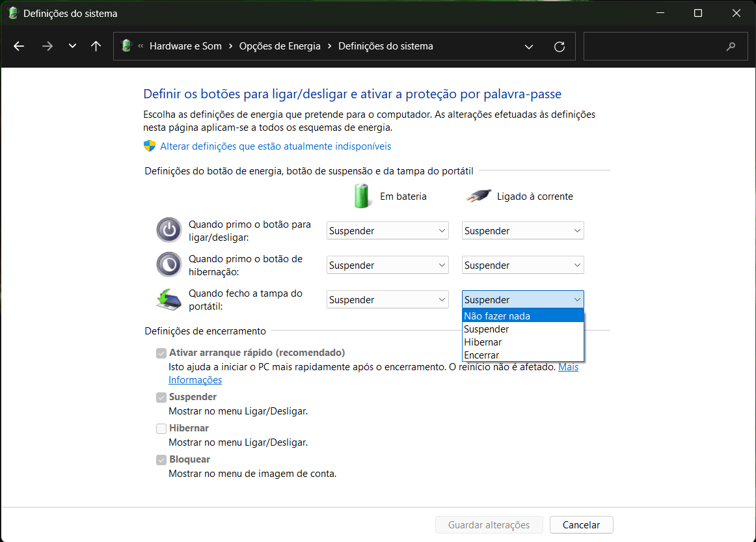The height and width of the screenshot is (542, 756).
Task: Close the Definições do sistema window
Action: coord(736,13)
